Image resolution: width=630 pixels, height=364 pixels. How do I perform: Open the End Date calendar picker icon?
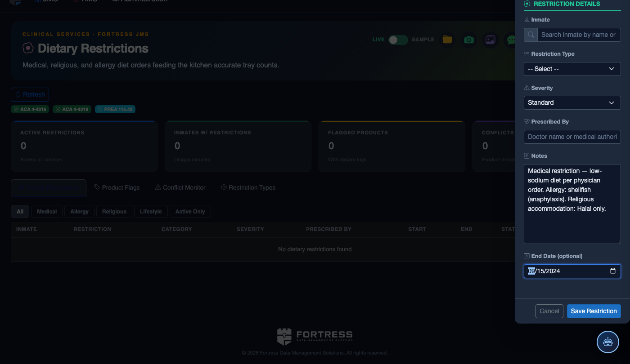coord(613,271)
